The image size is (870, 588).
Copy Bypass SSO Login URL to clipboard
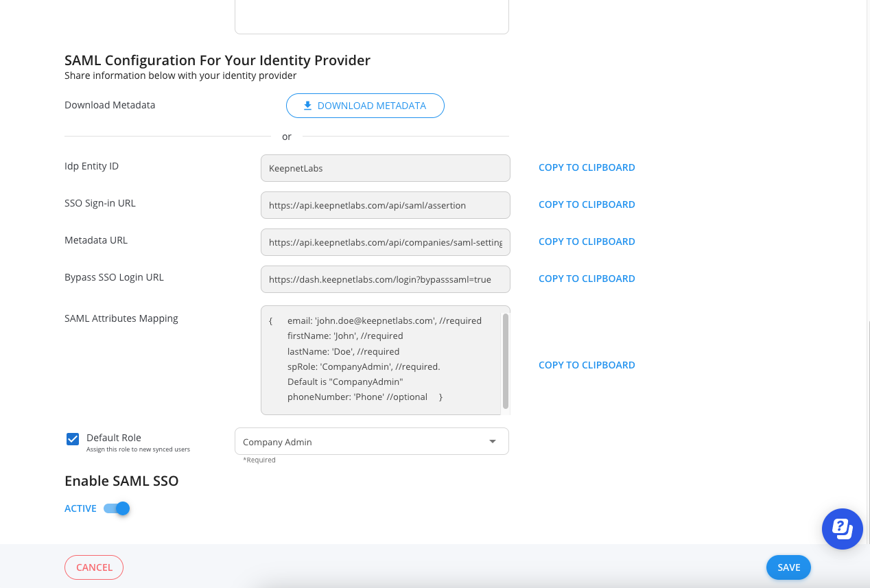point(587,279)
